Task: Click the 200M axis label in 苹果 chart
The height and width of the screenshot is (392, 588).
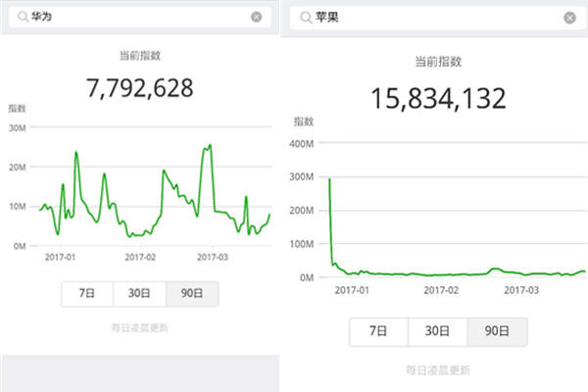Action: [x=302, y=211]
